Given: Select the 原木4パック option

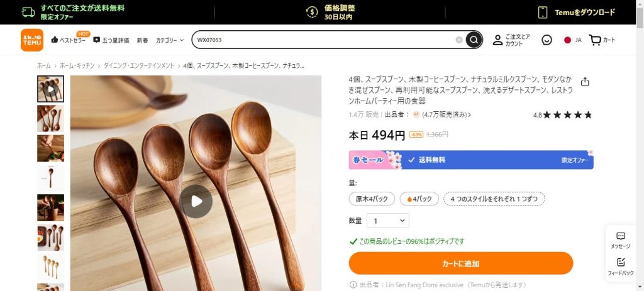Looking at the screenshot, I should (372, 199).
